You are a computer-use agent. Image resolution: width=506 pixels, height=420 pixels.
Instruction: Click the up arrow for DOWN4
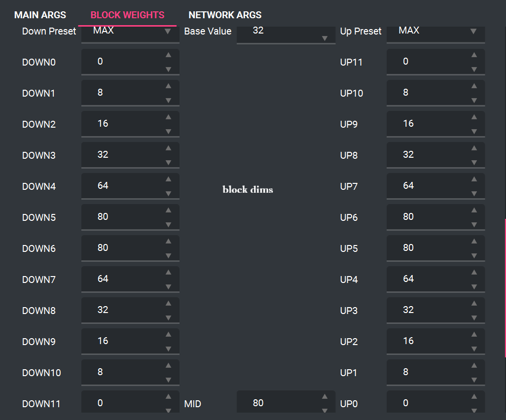click(x=168, y=179)
